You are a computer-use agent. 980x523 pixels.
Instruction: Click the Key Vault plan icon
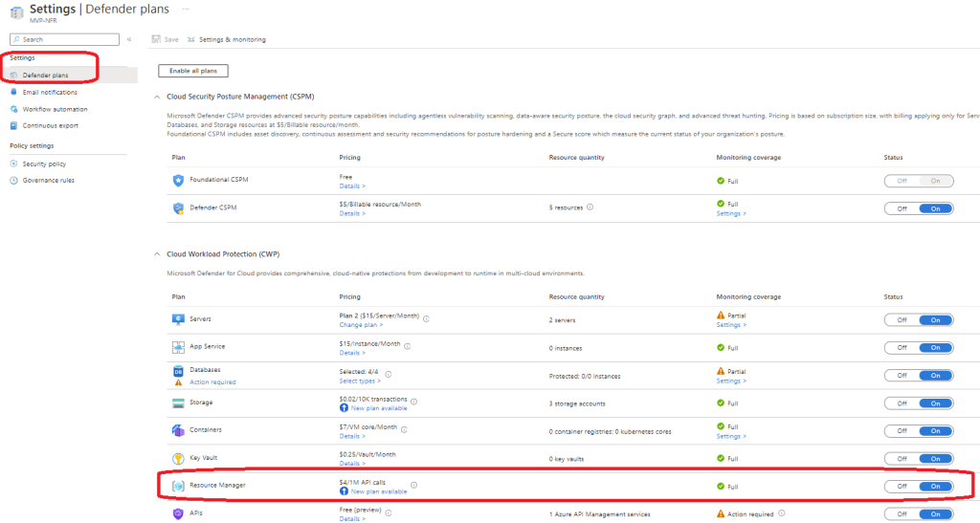pyautogui.click(x=178, y=459)
